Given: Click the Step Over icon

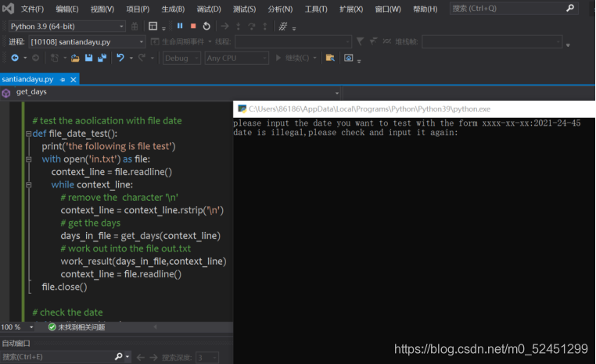Looking at the screenshot, I should [251, 26].
